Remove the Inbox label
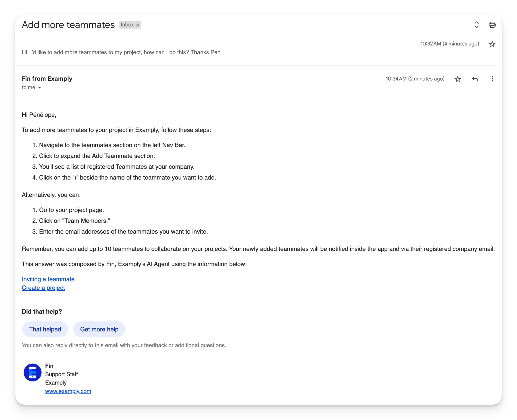 coord(138,25)
